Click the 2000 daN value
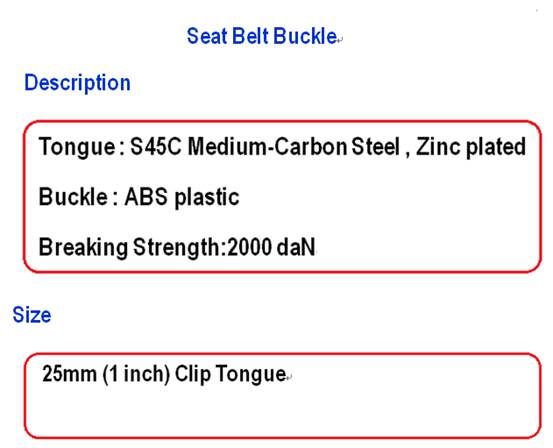The image size is (553, 448). coord(271,247)
